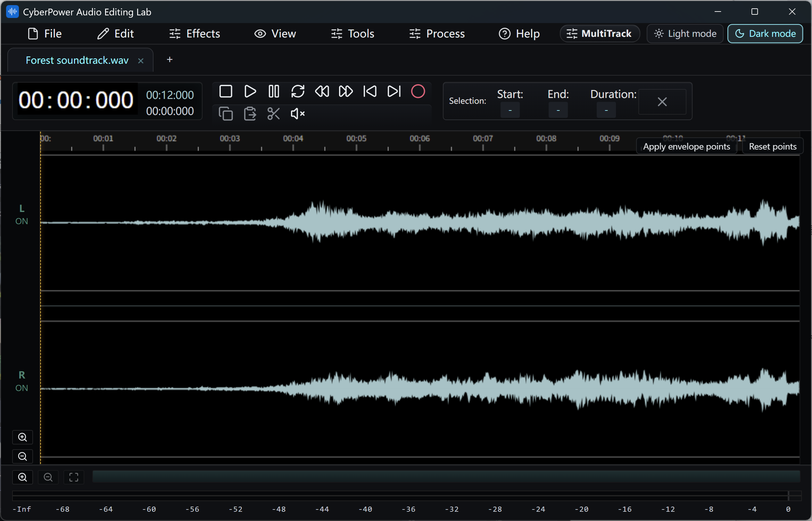Zoom out horizontally on the timeline
Image resolution: width=812 pixels, height=521 pixels.
48,477
